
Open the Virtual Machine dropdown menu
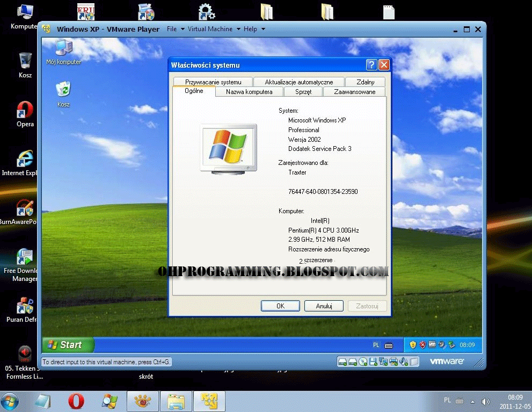click(214, 29)
